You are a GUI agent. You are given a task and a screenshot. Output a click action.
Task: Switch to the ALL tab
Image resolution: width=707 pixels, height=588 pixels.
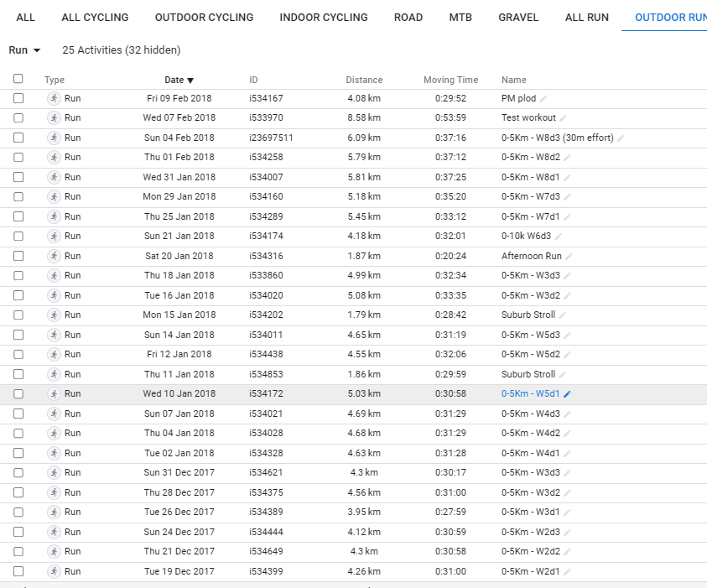pos(25,17)
